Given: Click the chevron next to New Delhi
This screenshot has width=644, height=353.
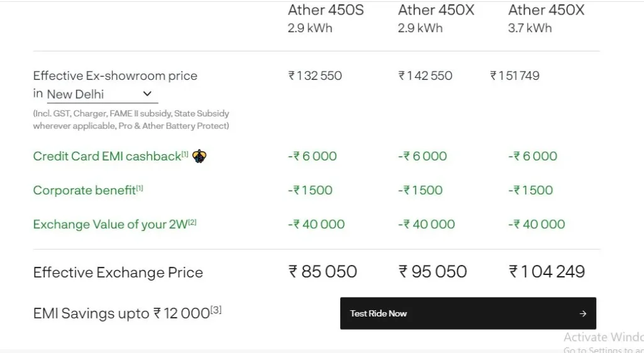Looking at the screenshot, I should pos(147,94).
